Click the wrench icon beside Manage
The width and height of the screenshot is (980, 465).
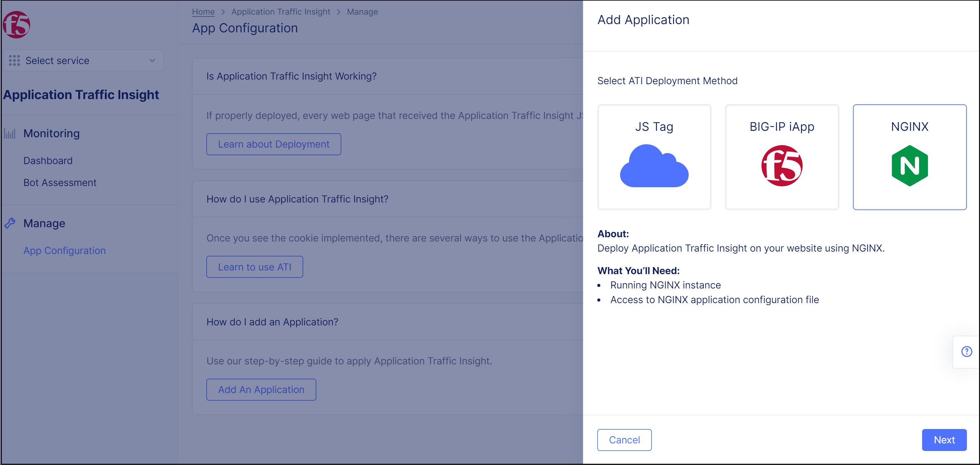pos(9,224)
